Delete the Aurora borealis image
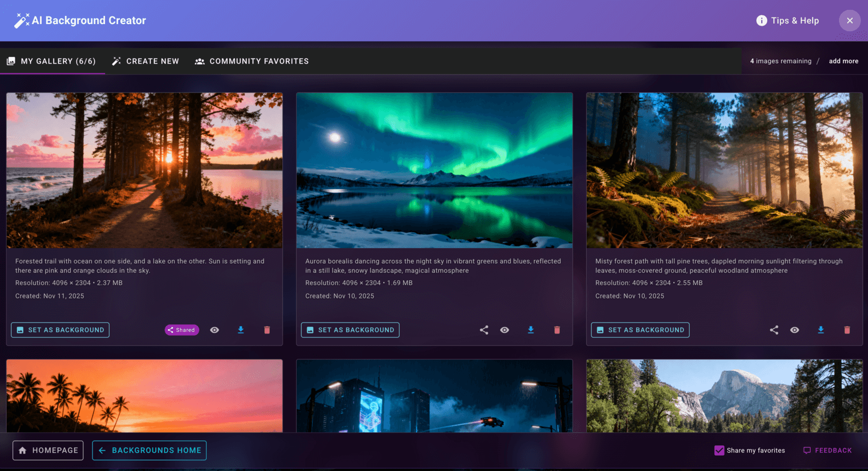868x471 pixels. pyautogui.click(x=557, y=330)
